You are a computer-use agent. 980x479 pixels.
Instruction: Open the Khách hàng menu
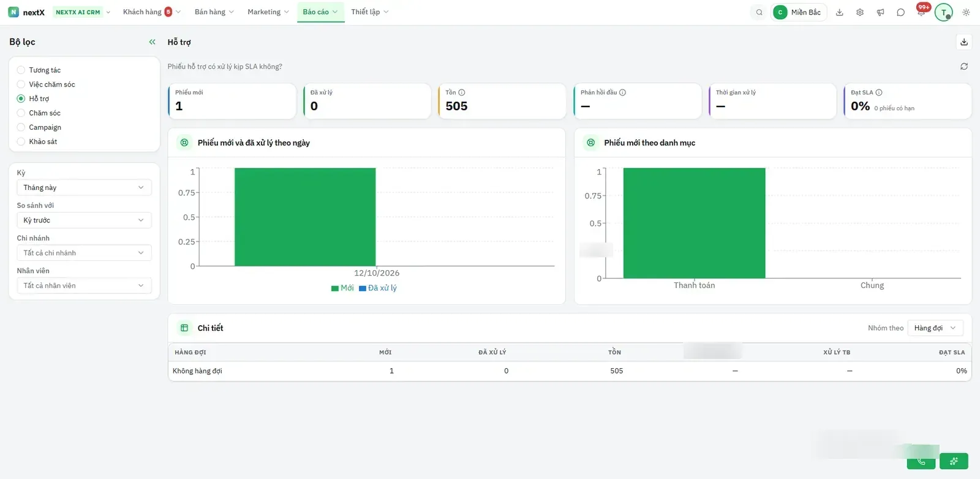(151, 12)
